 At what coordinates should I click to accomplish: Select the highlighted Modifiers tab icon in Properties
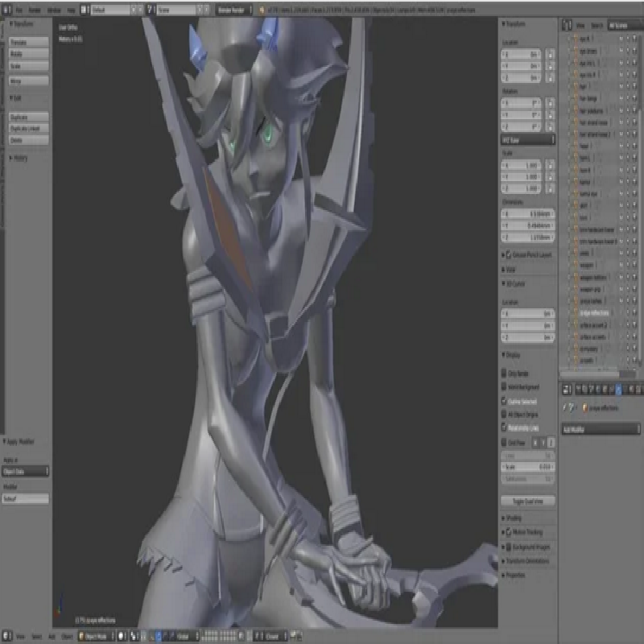point(619,389)
